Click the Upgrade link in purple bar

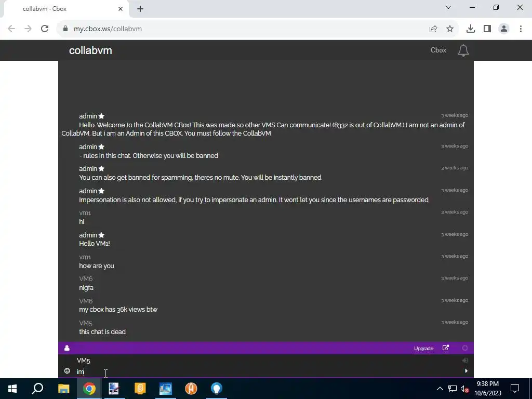coord(423,349)
